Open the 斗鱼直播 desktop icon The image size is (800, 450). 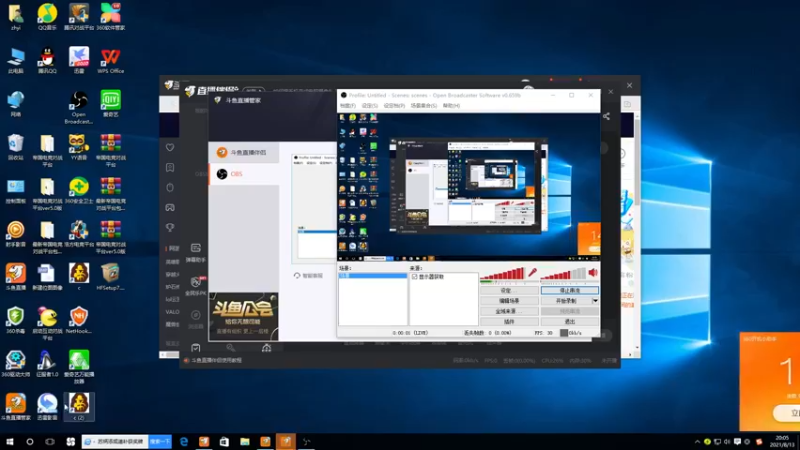(15, 277)
